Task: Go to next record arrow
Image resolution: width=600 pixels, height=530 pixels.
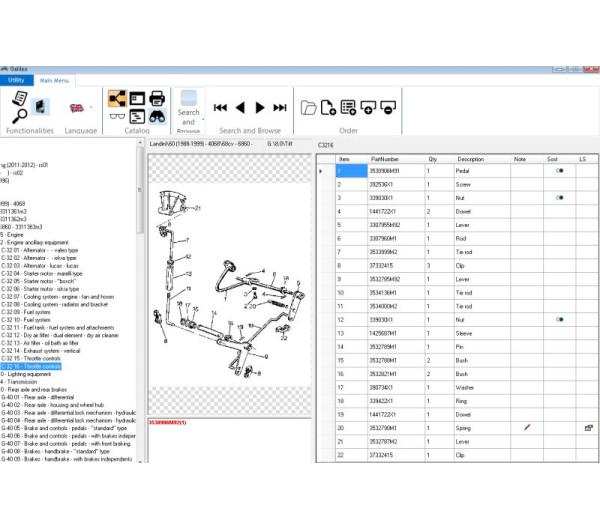Action: 260,107
